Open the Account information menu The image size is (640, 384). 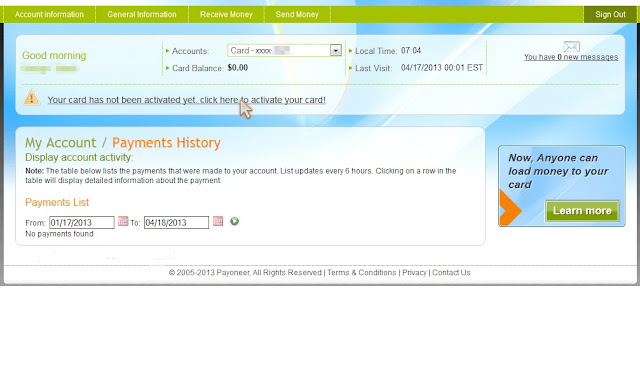[49, 14]
